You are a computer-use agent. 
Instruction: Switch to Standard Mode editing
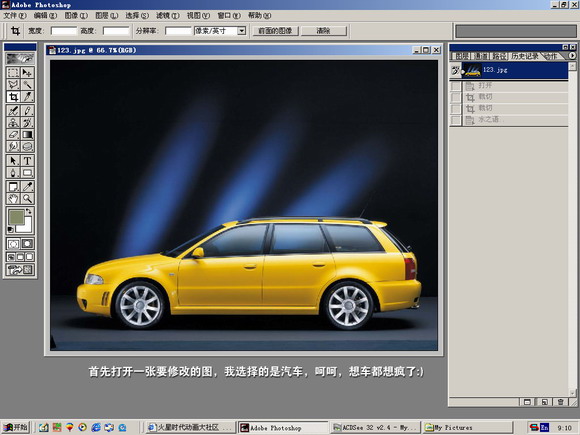tap(13, 244)
